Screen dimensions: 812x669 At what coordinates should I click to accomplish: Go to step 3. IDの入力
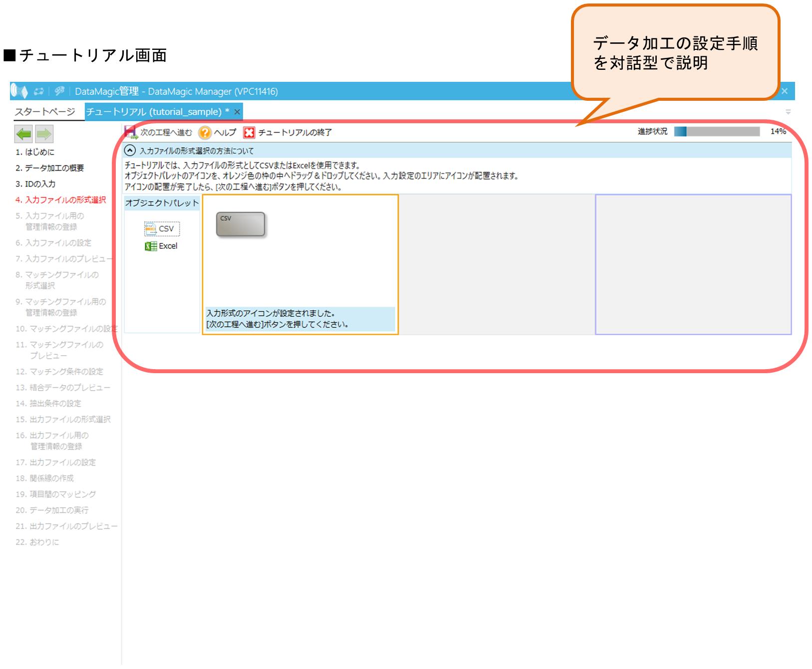tap(35, 184)
